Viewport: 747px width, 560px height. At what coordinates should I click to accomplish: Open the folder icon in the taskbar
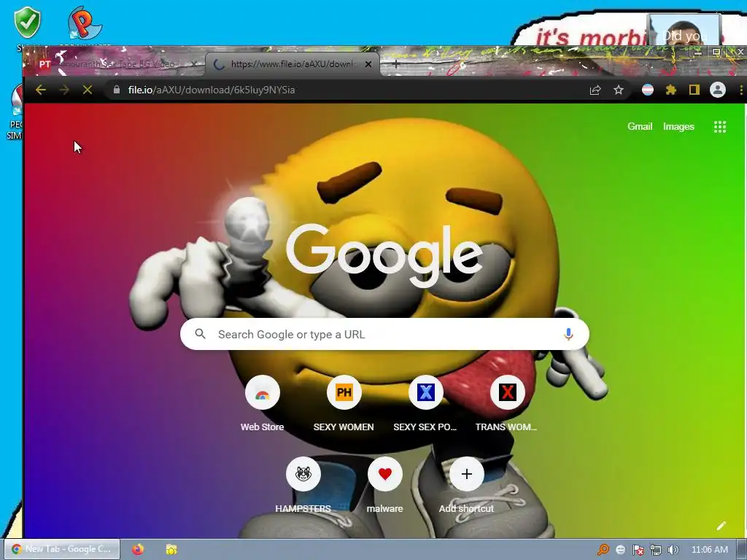point(171,550)
